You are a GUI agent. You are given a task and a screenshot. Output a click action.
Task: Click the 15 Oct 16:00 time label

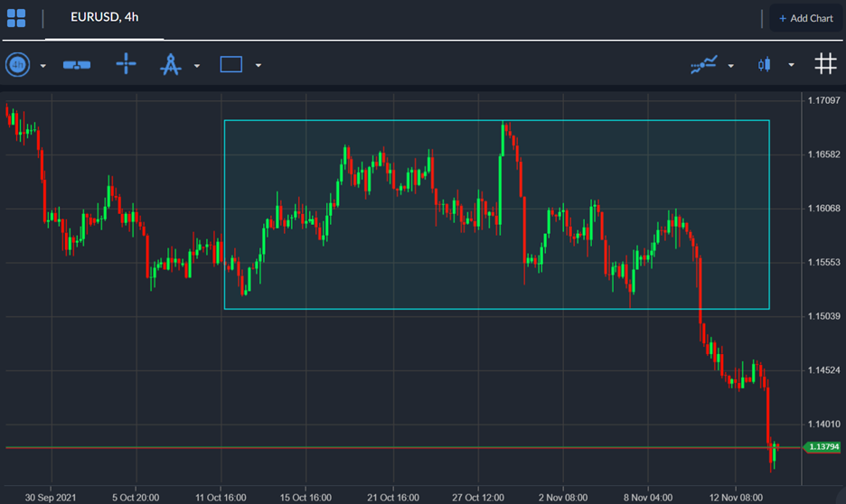click(305, 498)
